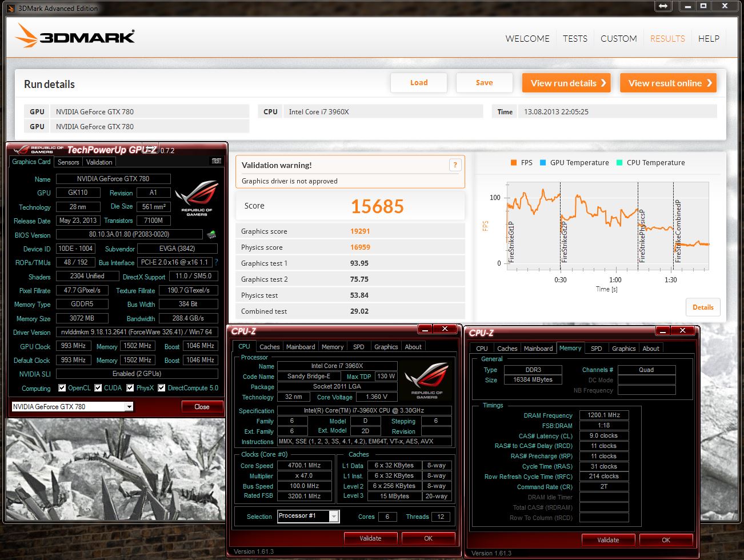Click the Close button in GPU-Z

click(x=202, y=407)
